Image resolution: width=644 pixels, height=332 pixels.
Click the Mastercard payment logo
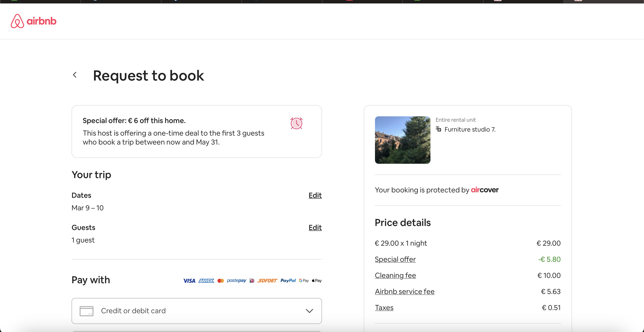pos(220,281)
